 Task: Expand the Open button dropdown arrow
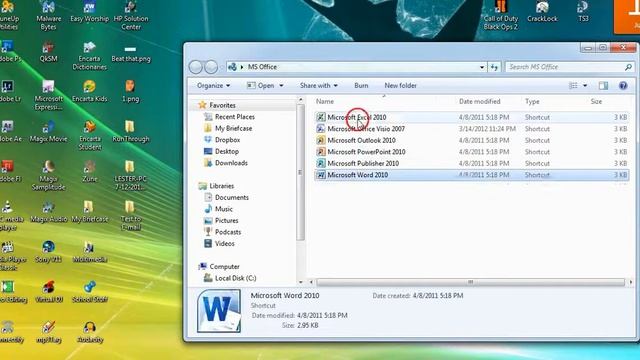pyautogui.click(x=281, y=86)
